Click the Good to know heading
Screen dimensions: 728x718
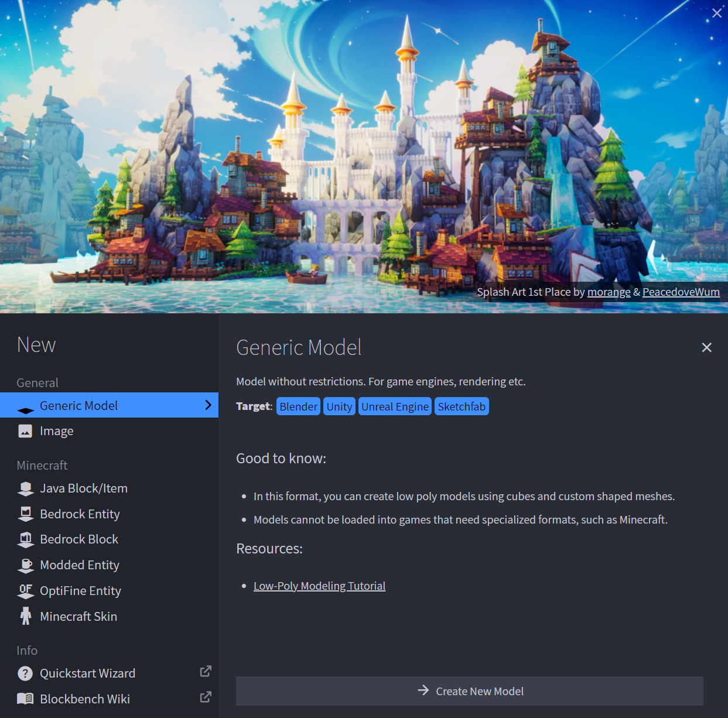click(281, 459)
